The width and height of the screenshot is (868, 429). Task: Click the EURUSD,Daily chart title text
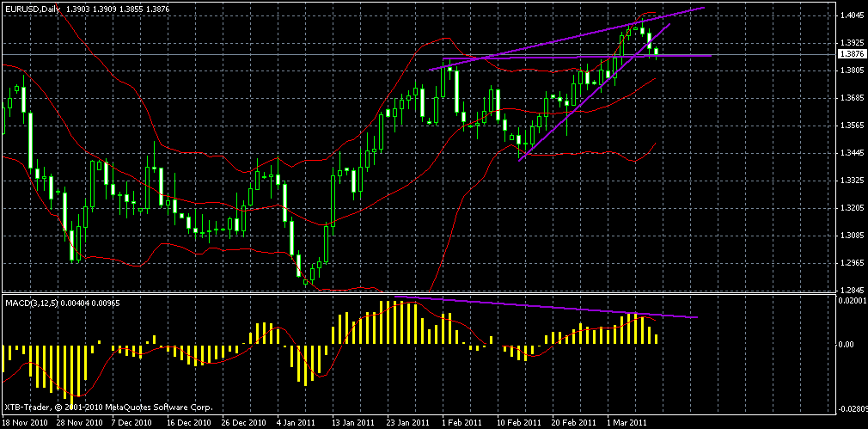coord(33,9)
